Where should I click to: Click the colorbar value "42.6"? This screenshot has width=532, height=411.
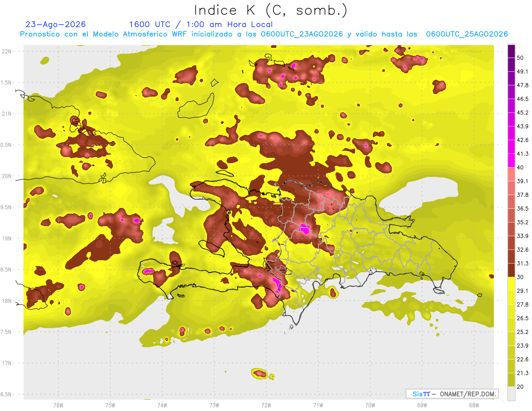tap(523, 140)
